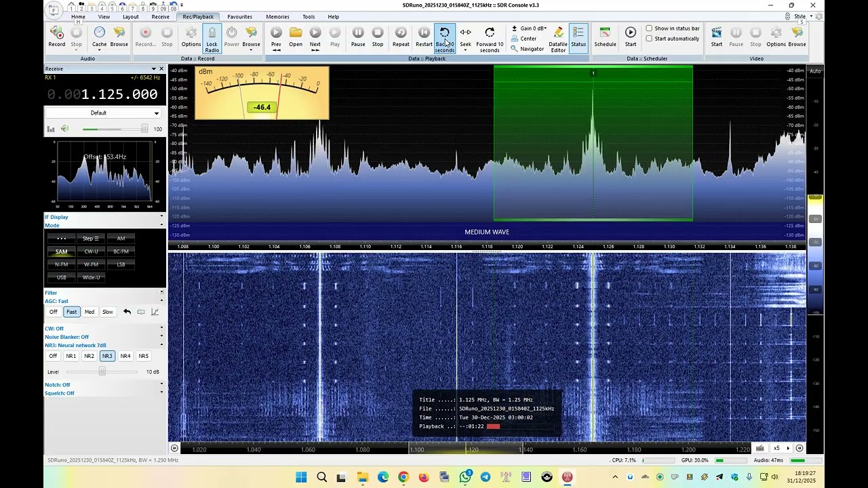This screenshot has height=488, width=868.
Task: Start the data Scheduler
Action: pyautogui.click(x=631, y=37)
